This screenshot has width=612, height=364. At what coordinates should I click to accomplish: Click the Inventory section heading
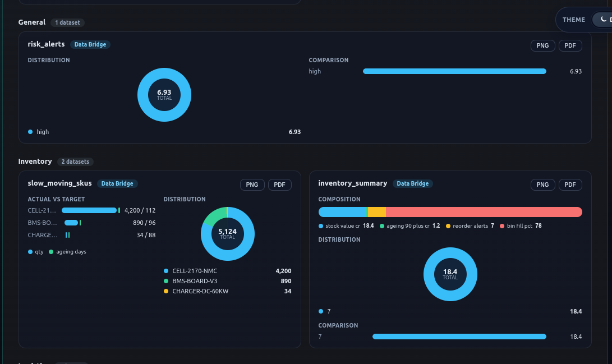[35, 161]
